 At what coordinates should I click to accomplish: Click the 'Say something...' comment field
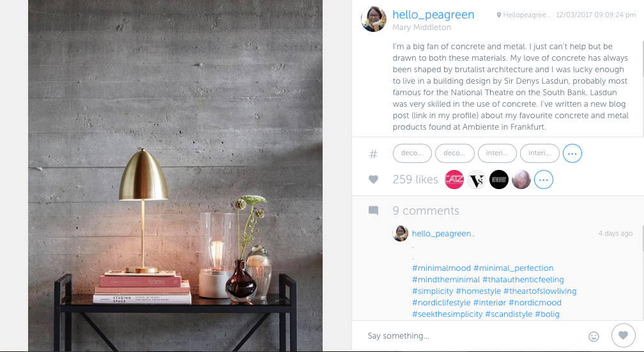pos(472,336)
